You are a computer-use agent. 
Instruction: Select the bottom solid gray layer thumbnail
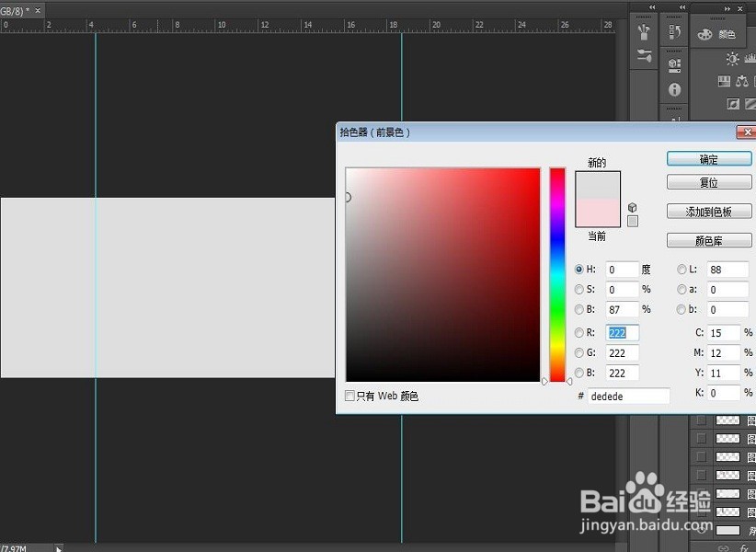tap(727, 530)
